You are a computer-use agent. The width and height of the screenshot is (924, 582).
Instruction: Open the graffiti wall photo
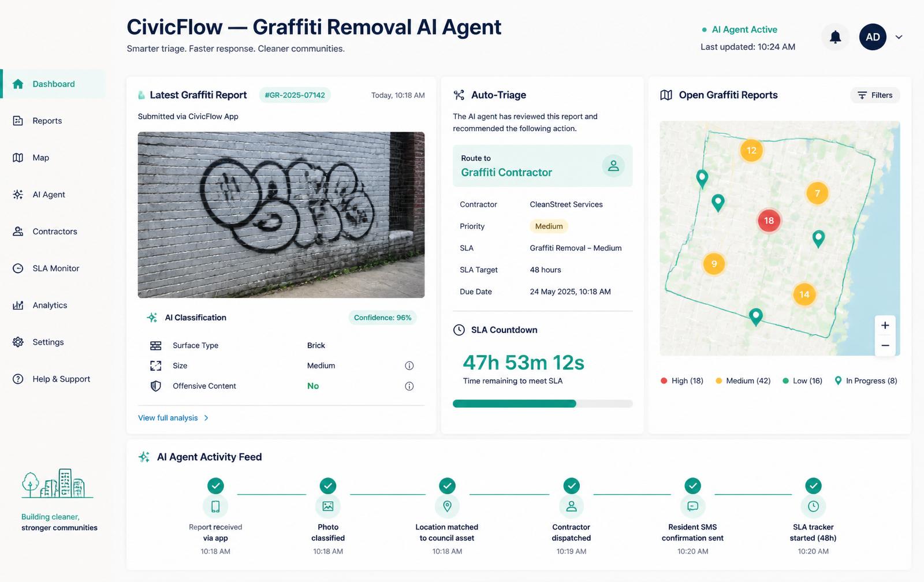pyautogui.click(x=281, y=215)
